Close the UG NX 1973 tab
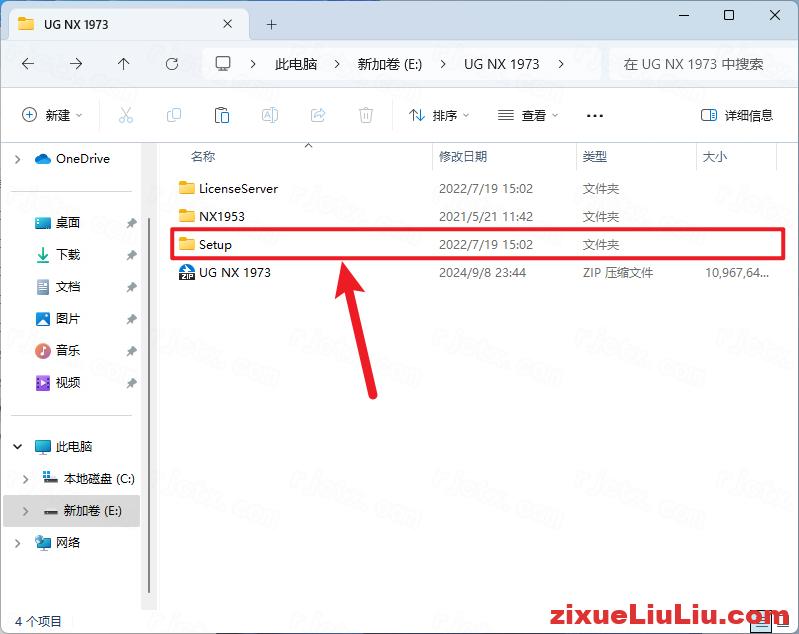This screenshot has height=634, width=799. (x=228, y=24)
